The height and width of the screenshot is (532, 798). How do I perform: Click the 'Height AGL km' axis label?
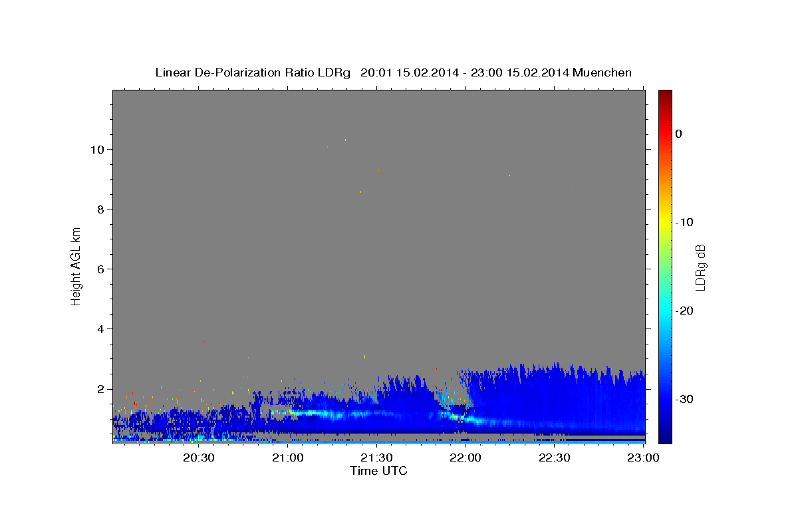pyautogui.click(x=76, y=265)
